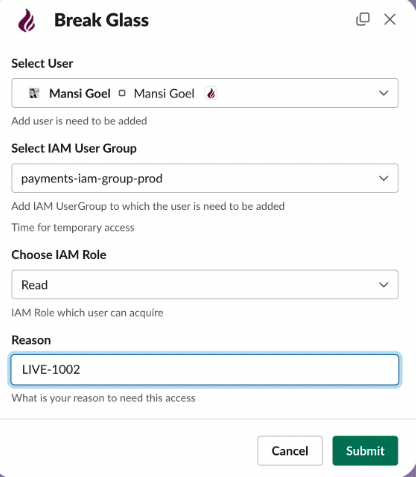
Task: Focus the Reason field containing LIVE-1002
Action: point(205,370)
